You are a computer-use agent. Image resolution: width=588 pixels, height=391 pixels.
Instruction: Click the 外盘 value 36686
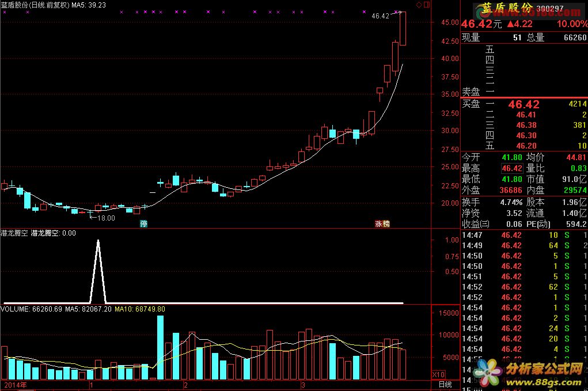click(511, 190)
